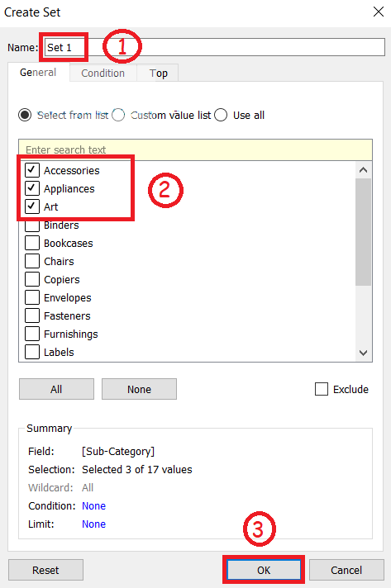The height and width of the screenshot is (588, 391).
Task: Close the Create Set dialog
Action: (379, 12)
